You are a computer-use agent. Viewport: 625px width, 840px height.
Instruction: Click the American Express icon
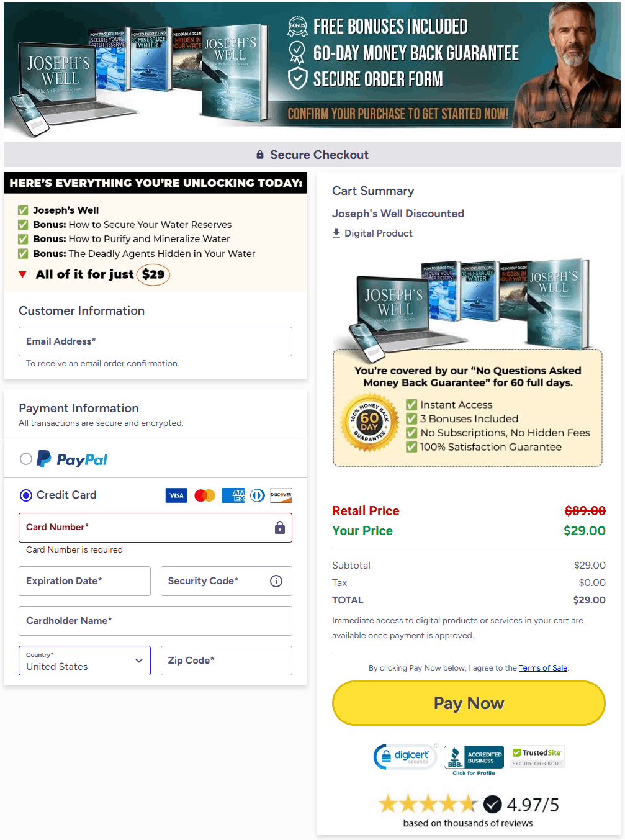click(x=234, y=495)
